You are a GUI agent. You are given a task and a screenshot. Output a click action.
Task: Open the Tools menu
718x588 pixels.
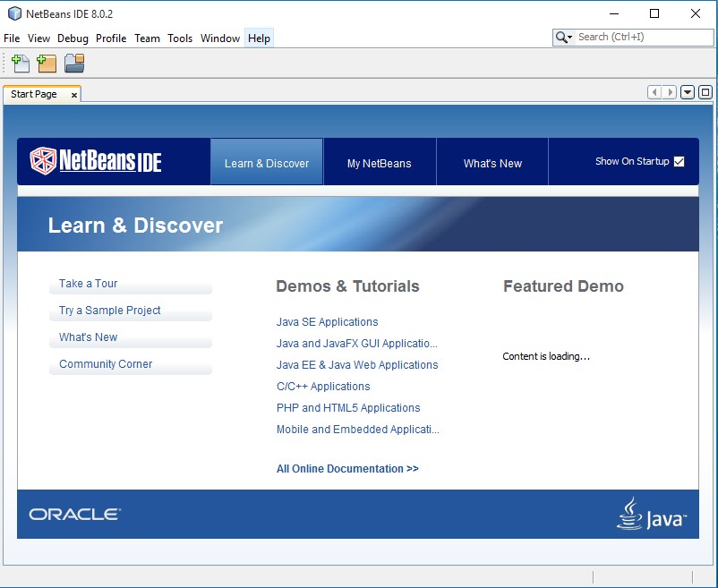(x=180, y=38)
